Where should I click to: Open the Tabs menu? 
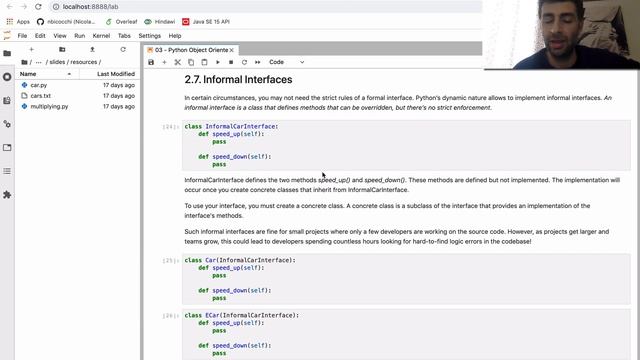point(124,36)
